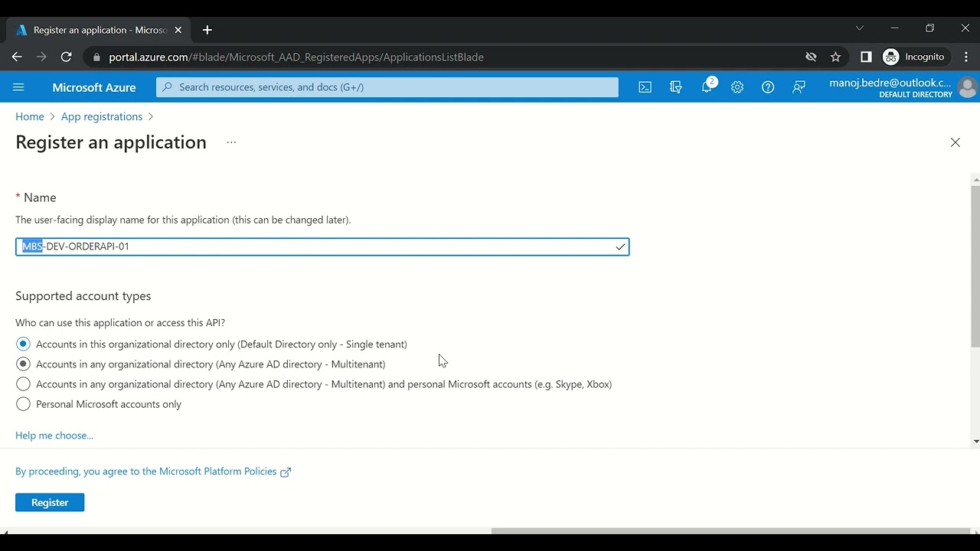Image resolution: width=980 pixels, height=551 pixels.
Task: Open Directories and subscriptions filter icon
Action: [x=676, y=87]
